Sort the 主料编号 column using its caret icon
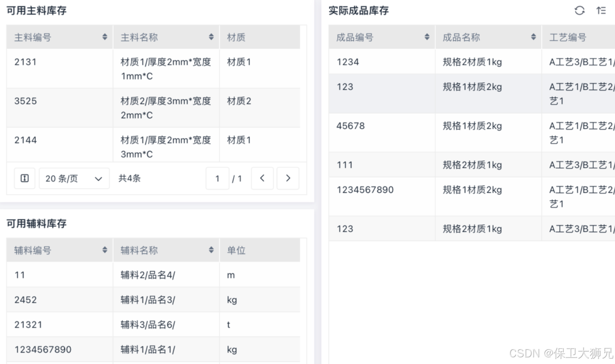The image size is (615, 364). pos(105,37)
